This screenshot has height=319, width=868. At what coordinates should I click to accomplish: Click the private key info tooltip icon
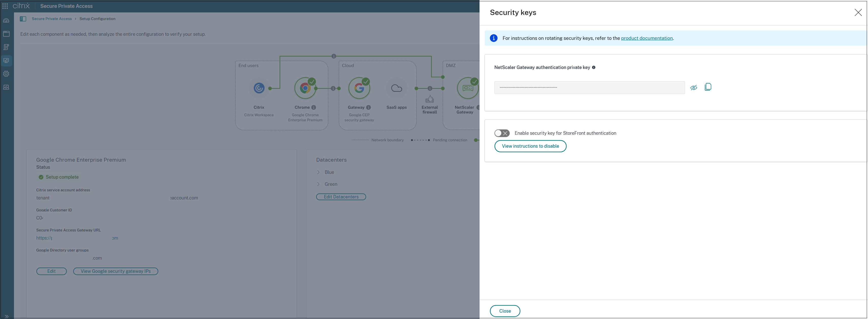[x=594, y=67]
